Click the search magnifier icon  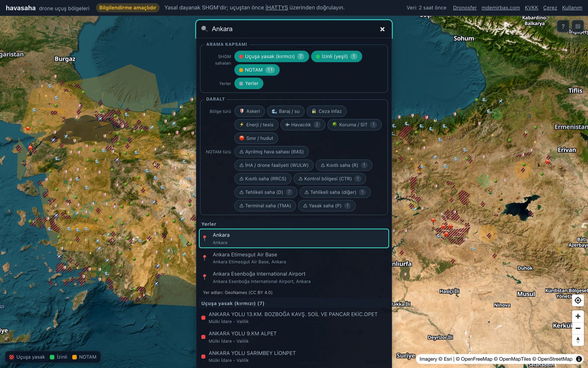204,29
